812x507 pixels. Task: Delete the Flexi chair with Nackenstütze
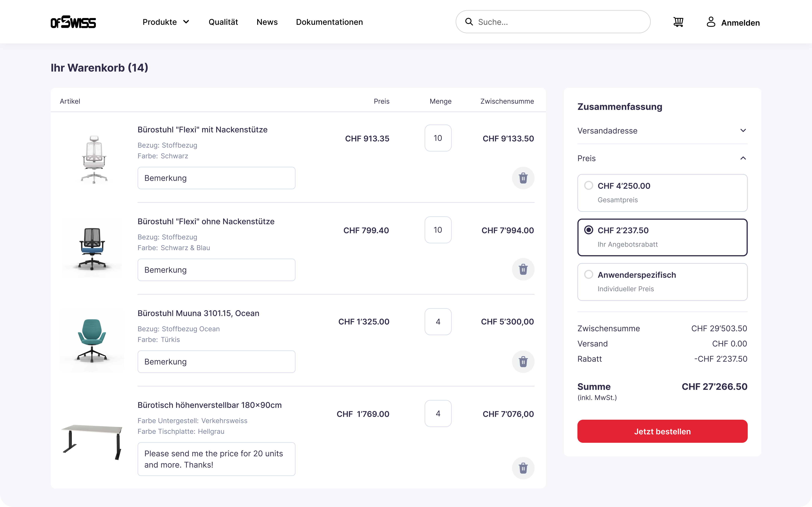523,178
